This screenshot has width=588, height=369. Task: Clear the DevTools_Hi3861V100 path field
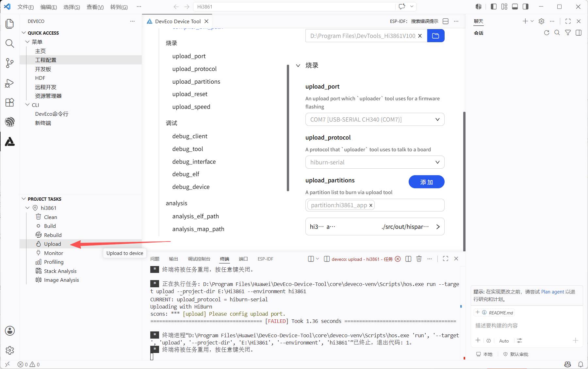coord(420,36)
